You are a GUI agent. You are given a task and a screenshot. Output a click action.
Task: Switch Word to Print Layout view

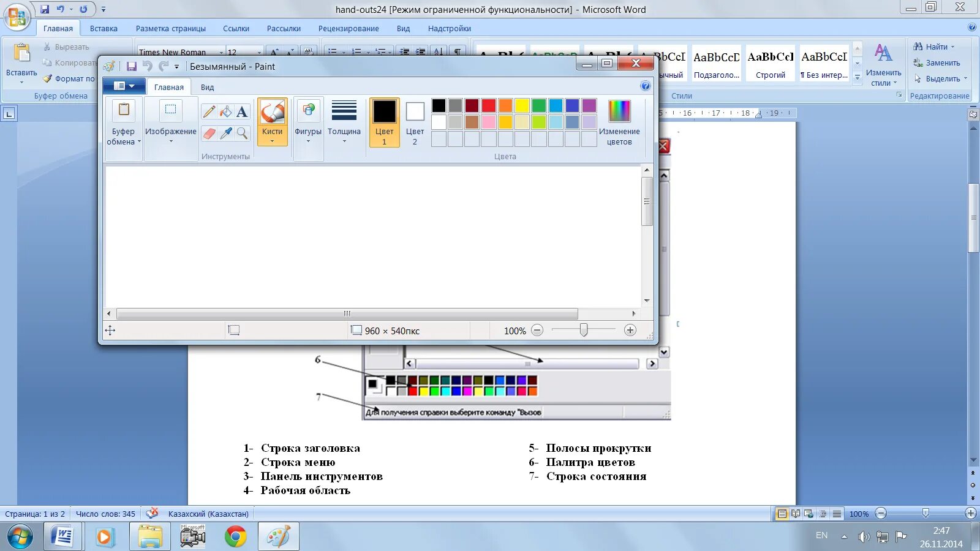(782, 514)
